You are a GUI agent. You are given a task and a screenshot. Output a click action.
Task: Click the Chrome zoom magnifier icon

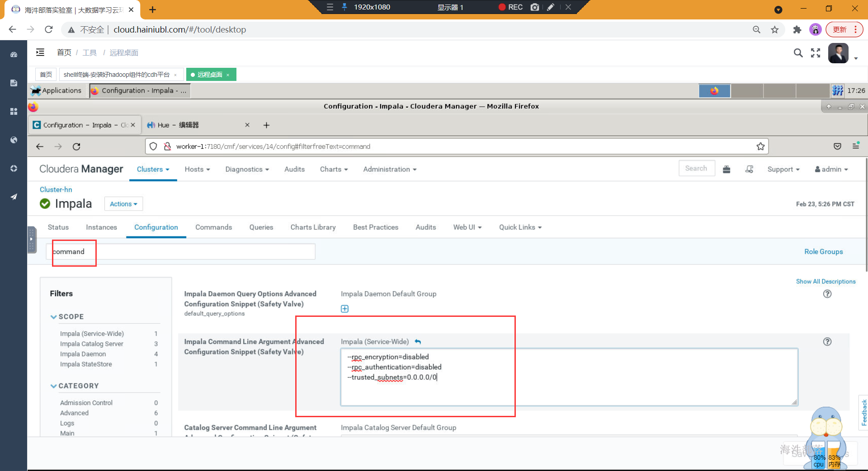(x=756, y=29)
